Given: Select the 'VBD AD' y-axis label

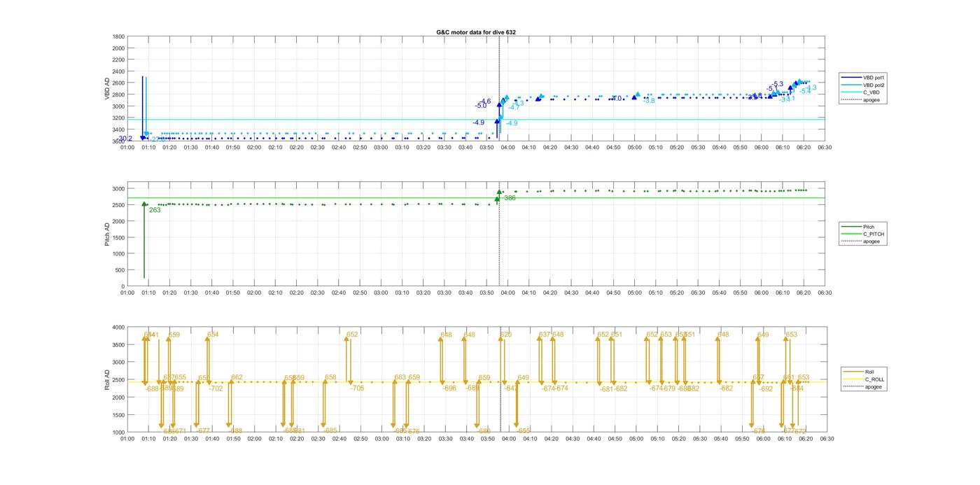Looking at the screenshot, I should pyautogui.click(x=107, y=89).
